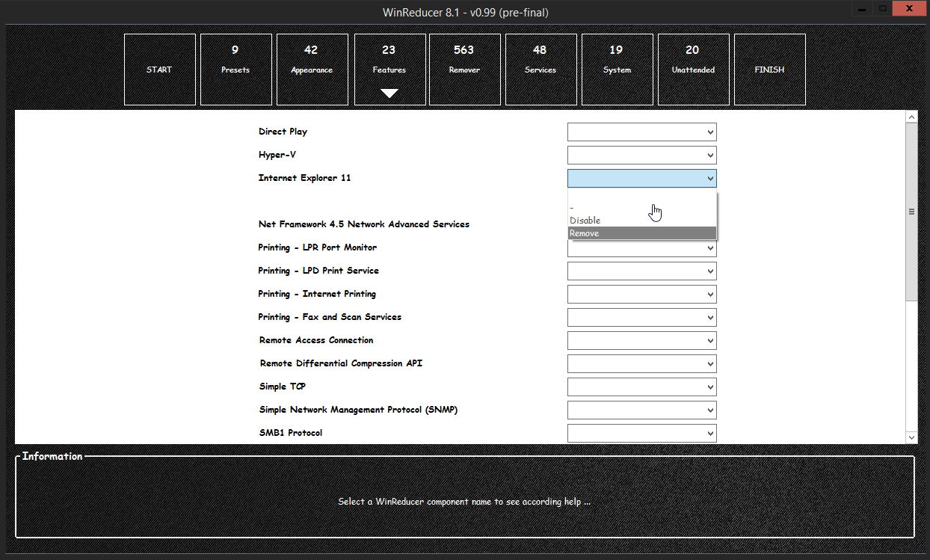Open the Presets tile
Image resolution: width=930 pixels, height=560 pixels.
click(235, 70)
